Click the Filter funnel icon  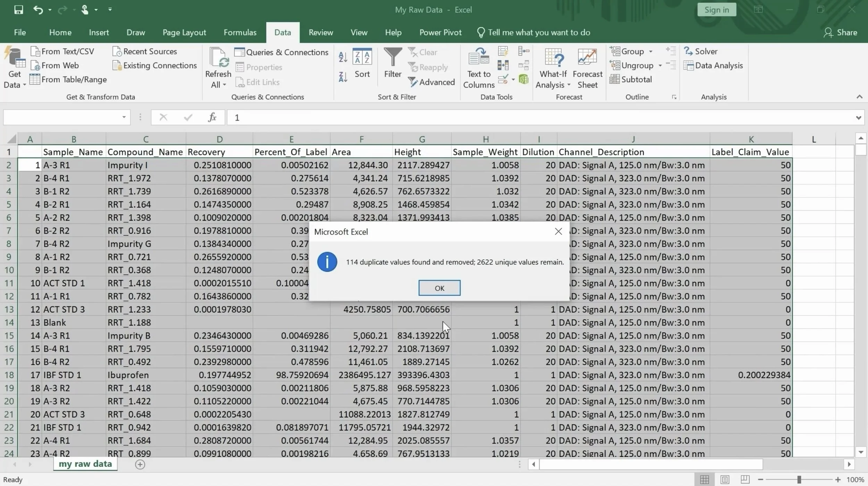(393, 57)
